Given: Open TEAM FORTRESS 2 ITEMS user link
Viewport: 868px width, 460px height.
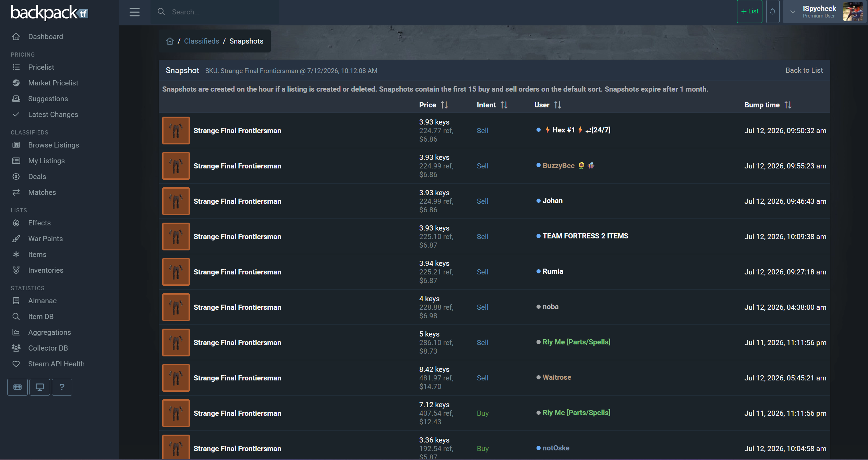Looking at the screenshot, I should [x=586, y=236].
